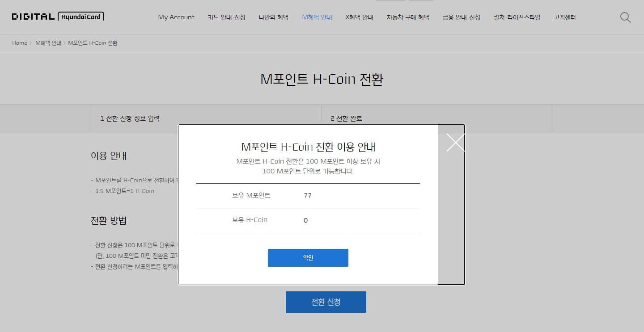644x332 pixels.
Task: Close the H-Coin info popup with X
Action: tap(455, 143)
